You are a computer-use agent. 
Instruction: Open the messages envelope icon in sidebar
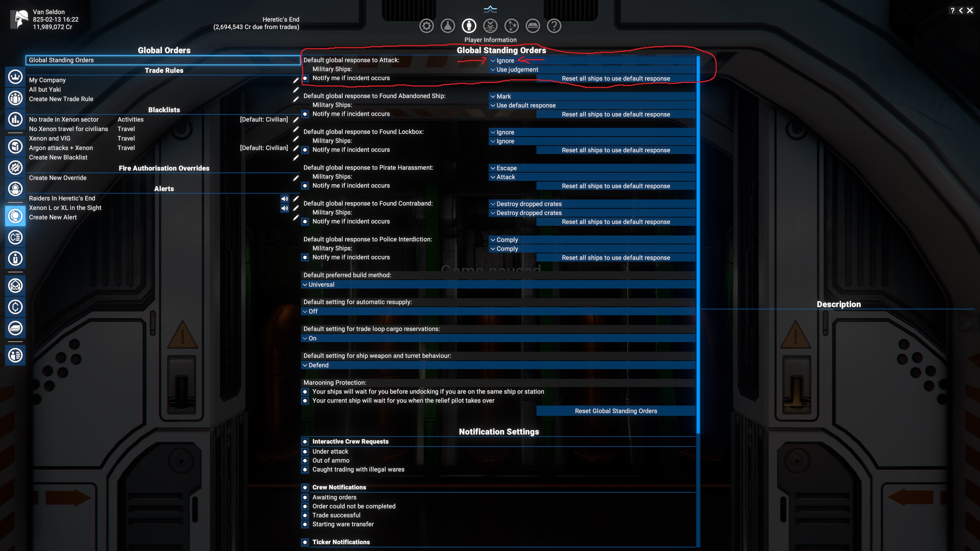15,286
